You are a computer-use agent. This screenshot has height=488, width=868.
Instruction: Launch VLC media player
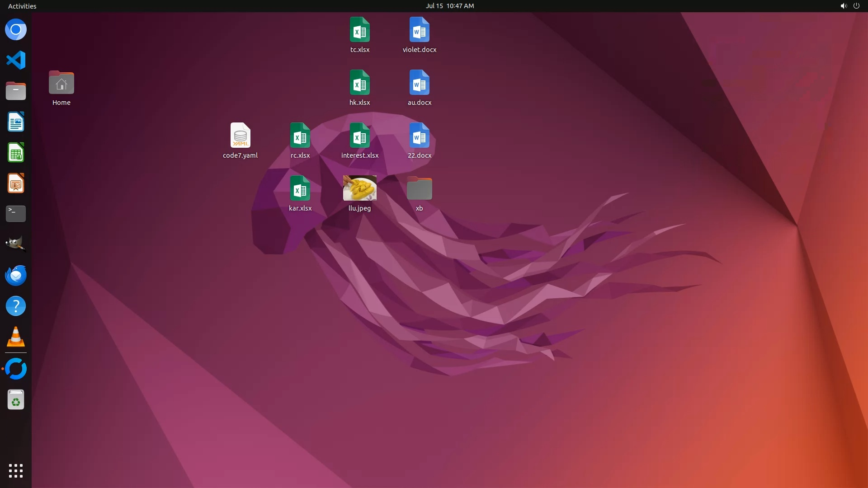pos(16,337)
